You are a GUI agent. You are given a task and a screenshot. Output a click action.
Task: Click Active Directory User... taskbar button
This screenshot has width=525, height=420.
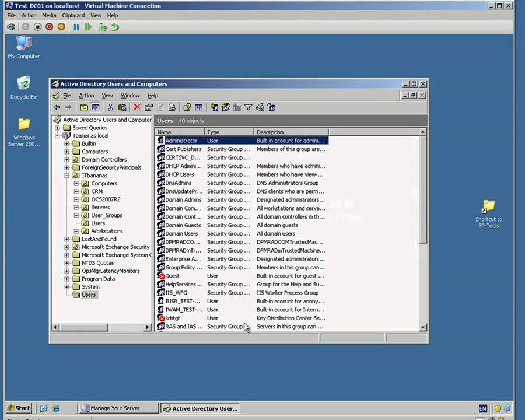click(200, 408)
